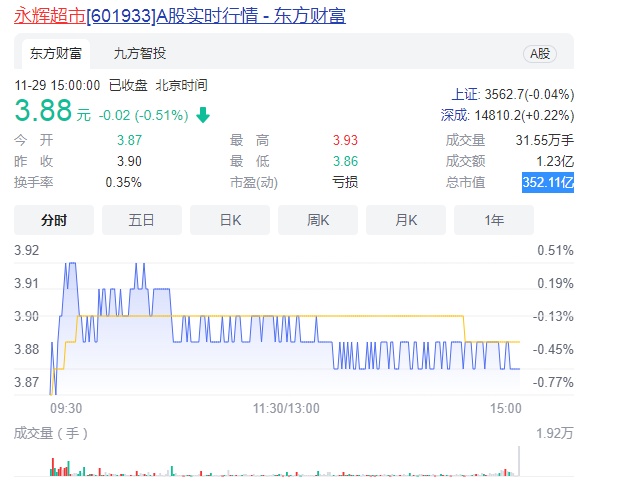
Task: Click the 成交额 value 1.23亿
Action: [x=555, y=161]
